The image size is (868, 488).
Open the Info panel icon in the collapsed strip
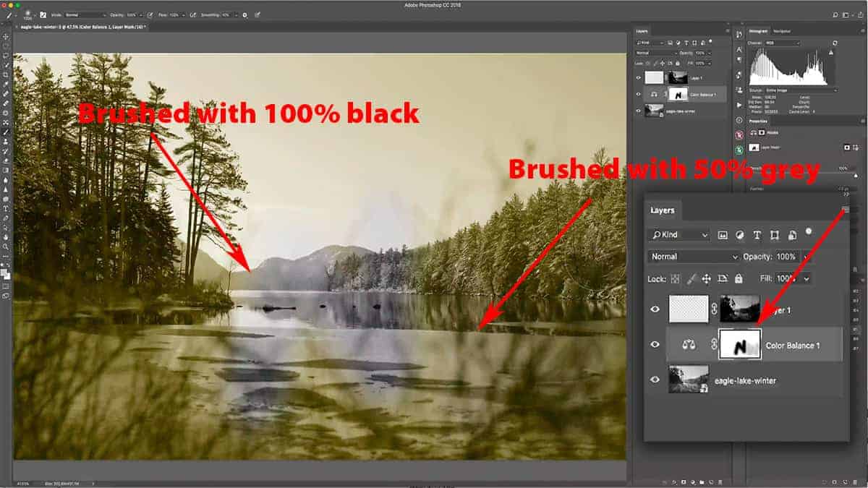coord(739,120)
